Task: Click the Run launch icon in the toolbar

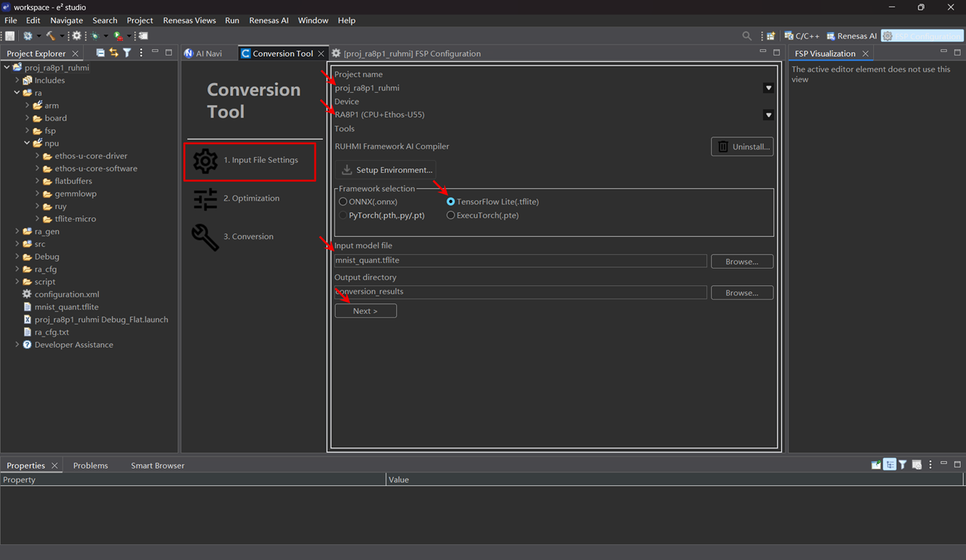Action: point(118,35)
